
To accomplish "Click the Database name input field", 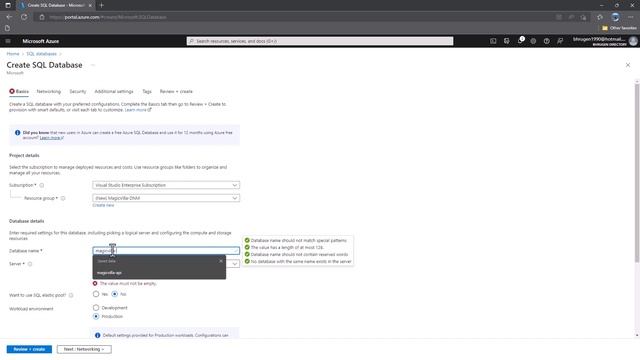I will point(166,251).
